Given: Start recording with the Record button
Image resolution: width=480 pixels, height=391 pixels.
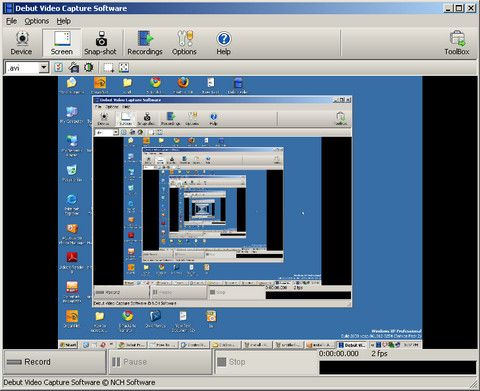Looking at the screenshot, I should coord(55,362).
